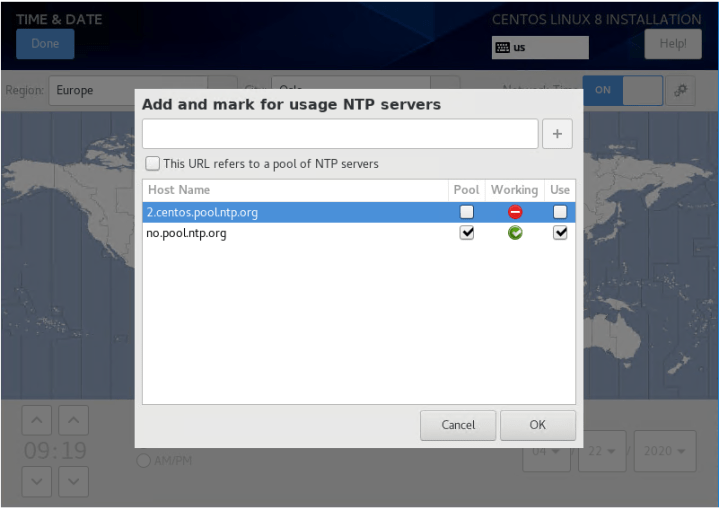Click red error status icon for 2.centos.pool.ntp.org
This screenshot has height=510, width=719.
tap(515, 212)
